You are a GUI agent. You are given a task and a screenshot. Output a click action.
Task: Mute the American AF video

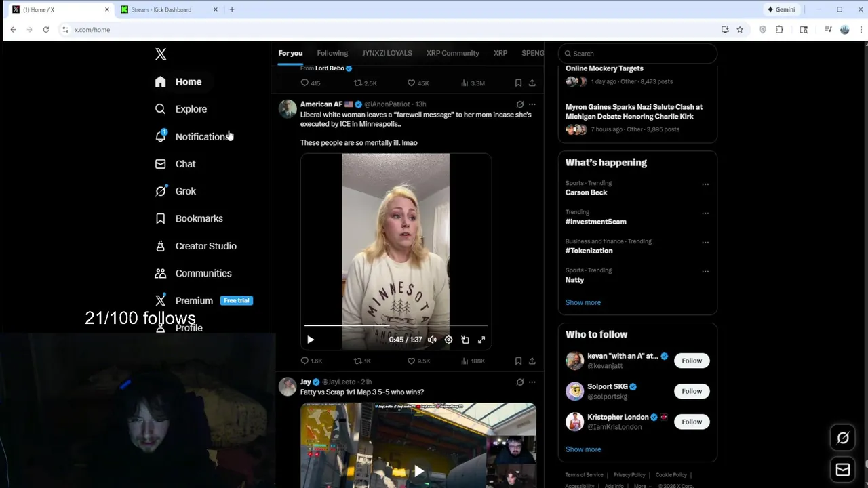432,340
